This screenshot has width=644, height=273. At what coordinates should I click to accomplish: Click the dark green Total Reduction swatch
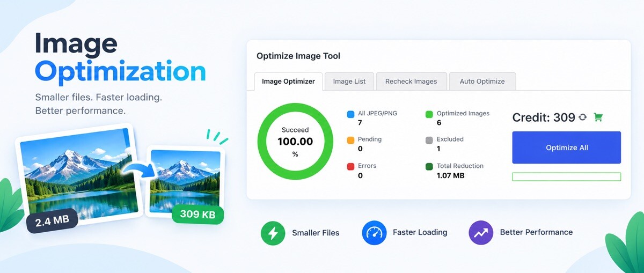[x=429, y=167]
